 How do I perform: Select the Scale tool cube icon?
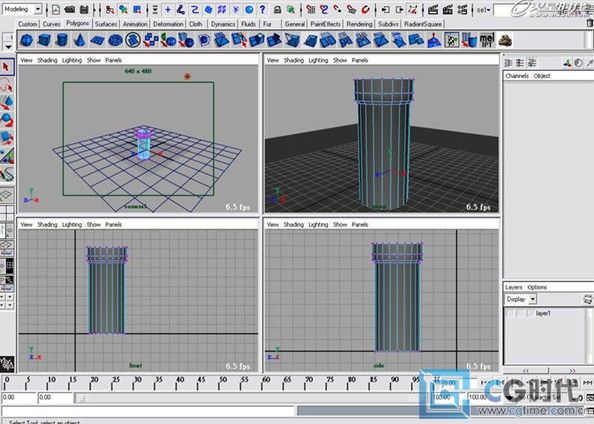tap(7, 138)
